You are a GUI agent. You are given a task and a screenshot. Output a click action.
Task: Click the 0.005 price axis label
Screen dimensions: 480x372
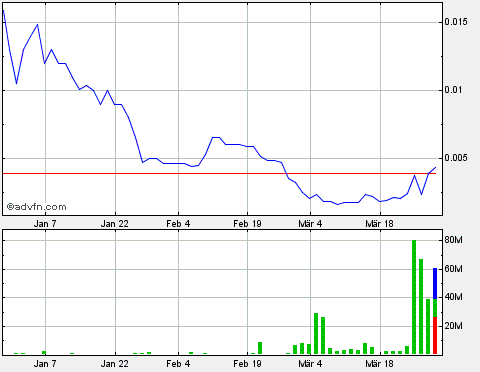(456, 158)
